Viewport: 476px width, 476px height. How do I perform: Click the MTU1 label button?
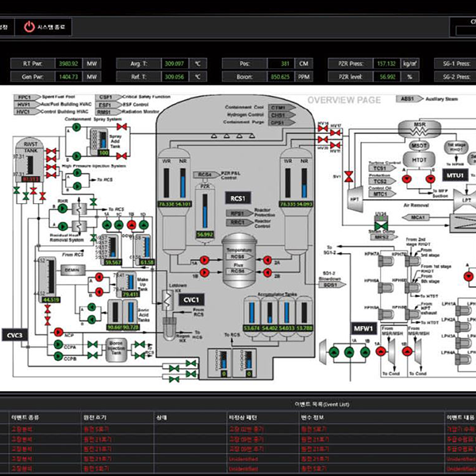click(x=455, y=175)
